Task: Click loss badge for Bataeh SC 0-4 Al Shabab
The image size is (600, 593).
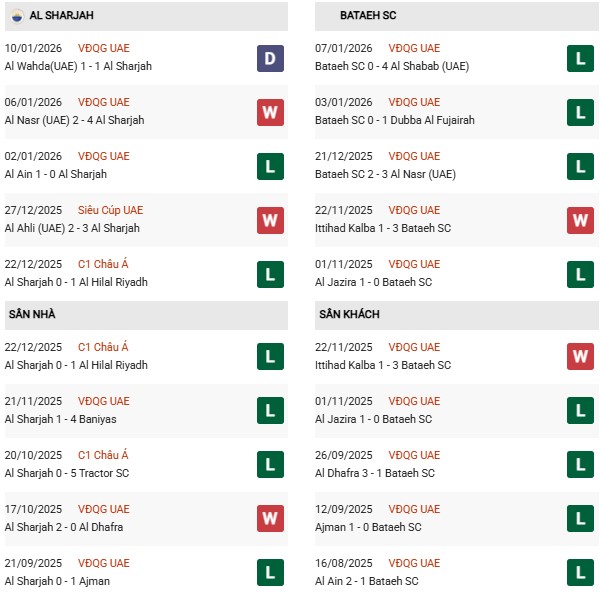Action: pos(580,58)
